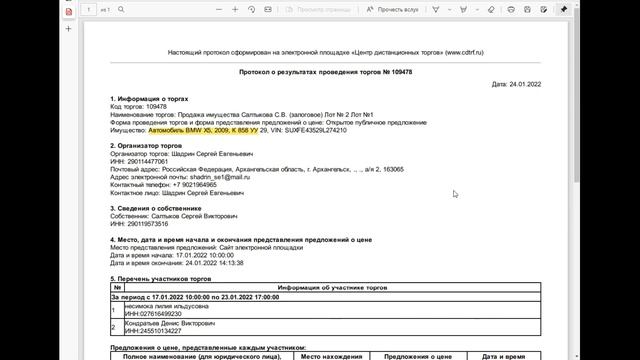640x360 pixels.
Task: Select the highlighter tool
Action: [x=463, y=9]
